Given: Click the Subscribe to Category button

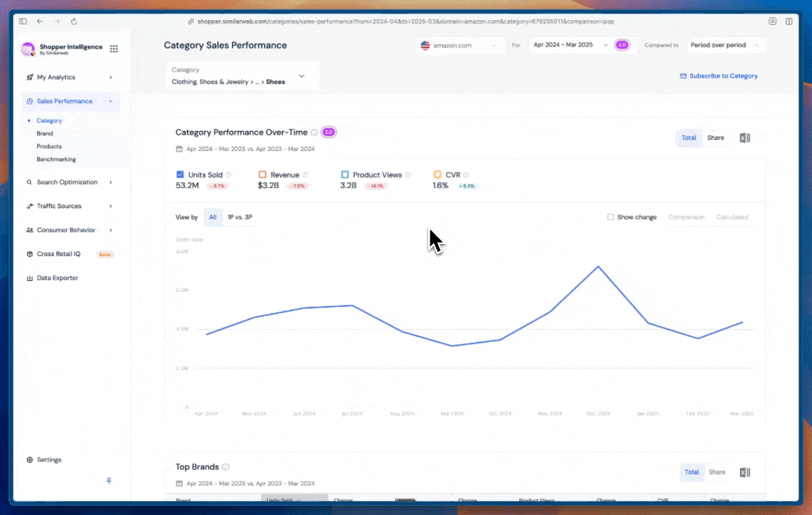Looking at the screenshot, I should pos(718,76).
